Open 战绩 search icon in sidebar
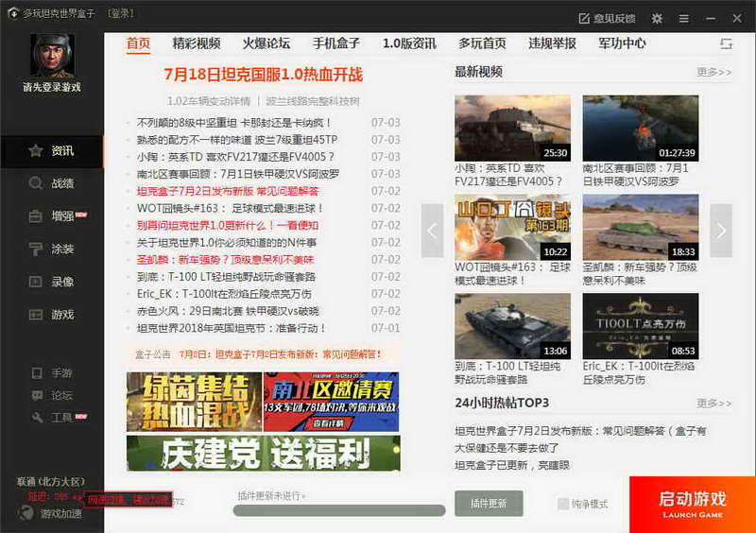756x533 pixels. click(35, 183)
